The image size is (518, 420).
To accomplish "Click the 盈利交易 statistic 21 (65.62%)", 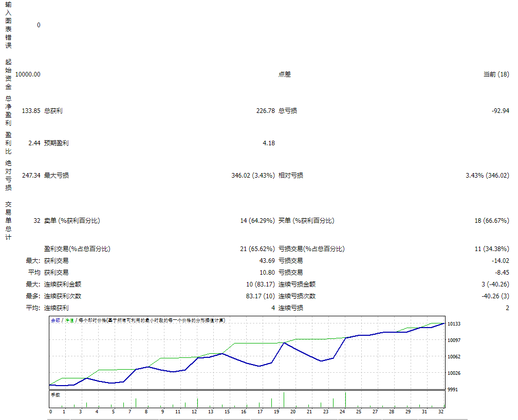I will click(x=256, y=248).
